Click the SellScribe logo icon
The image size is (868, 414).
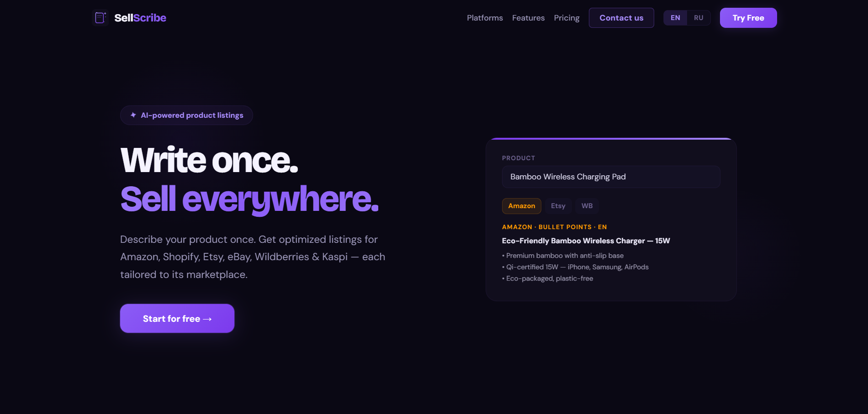tap(100, 17)
